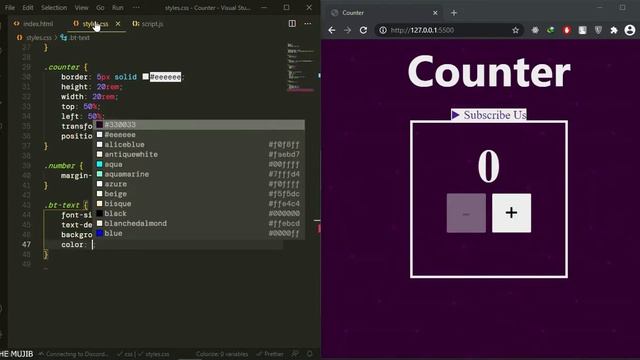Choose azure from the suggestions
Viewport: 640px width, 360px height.
pyautogui.click(x=200, y=184)
